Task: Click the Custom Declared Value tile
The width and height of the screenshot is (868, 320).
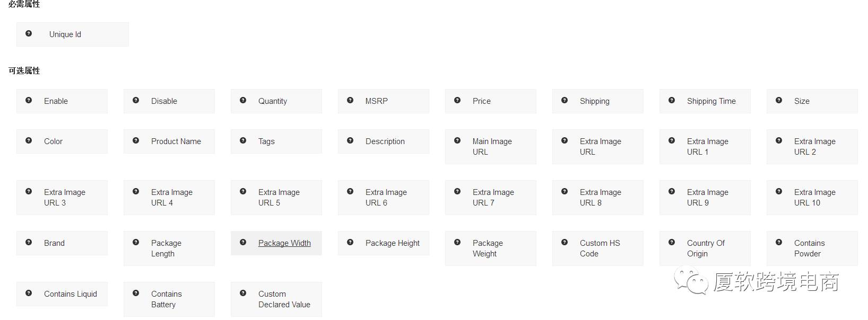Action: [276, 299]
